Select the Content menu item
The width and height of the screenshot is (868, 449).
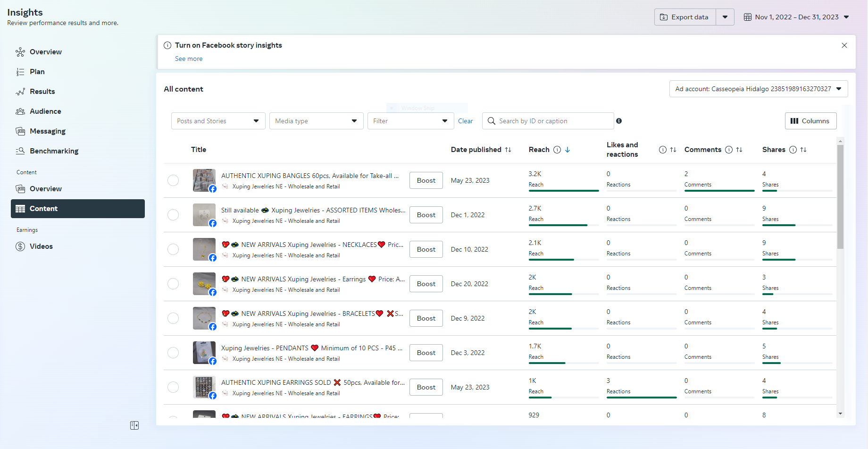[78, 209]
